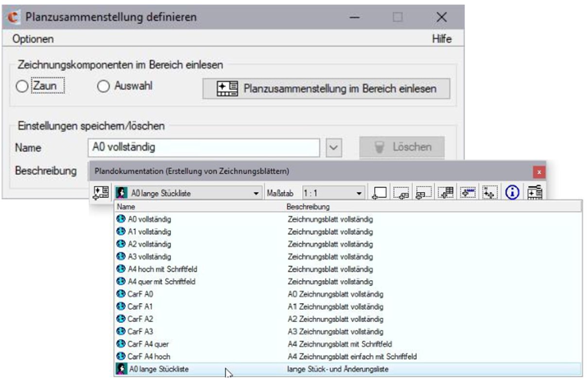
Task: Click Planzusammenstellung im Bereich einlesen button
Action: pyautogui.click(x=326, y=89)
